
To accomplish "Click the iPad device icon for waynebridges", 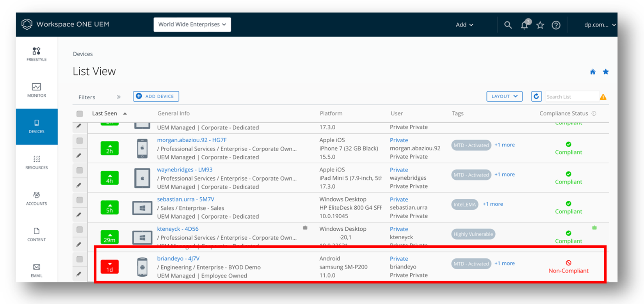I will pyautogui.click(x=142, y=178).
